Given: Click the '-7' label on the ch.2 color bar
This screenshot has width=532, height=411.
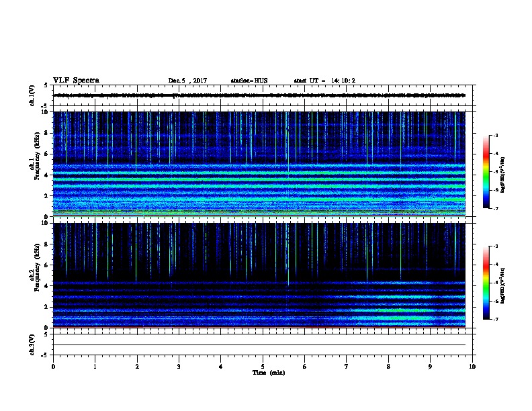Looking at the screenshot, I should click(x=495, y=319).
